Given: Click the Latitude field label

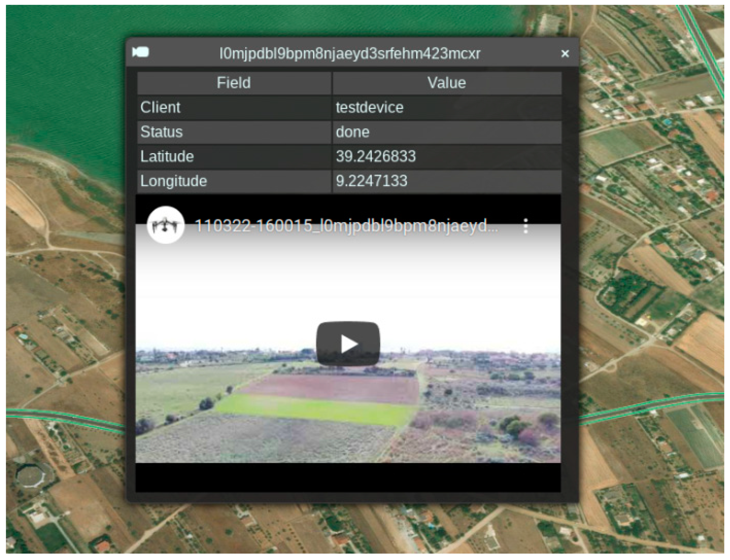Looking at the screenshot, I should tap(167, 156).
